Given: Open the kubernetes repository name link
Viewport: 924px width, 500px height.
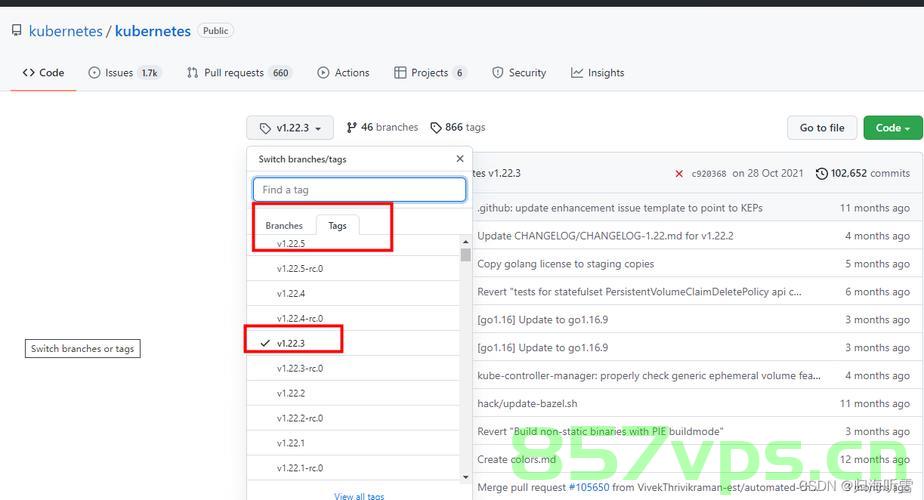Looking at the screenshot, I should pyautogui.click(x=153, y=31).
